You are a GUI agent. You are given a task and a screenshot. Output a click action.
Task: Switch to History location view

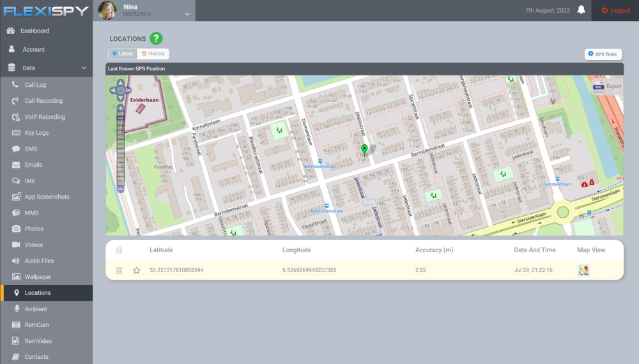pos(153,54)
